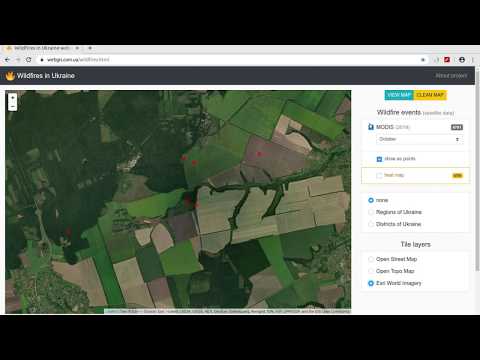Open a new browser tab

[x=90, y=48]
